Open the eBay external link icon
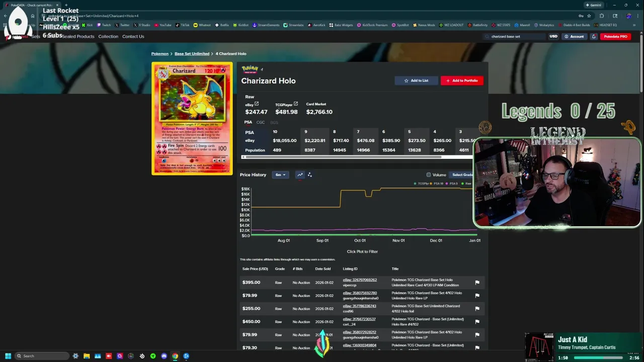Screen dimensions: 644x362 (x=257, y=104)
